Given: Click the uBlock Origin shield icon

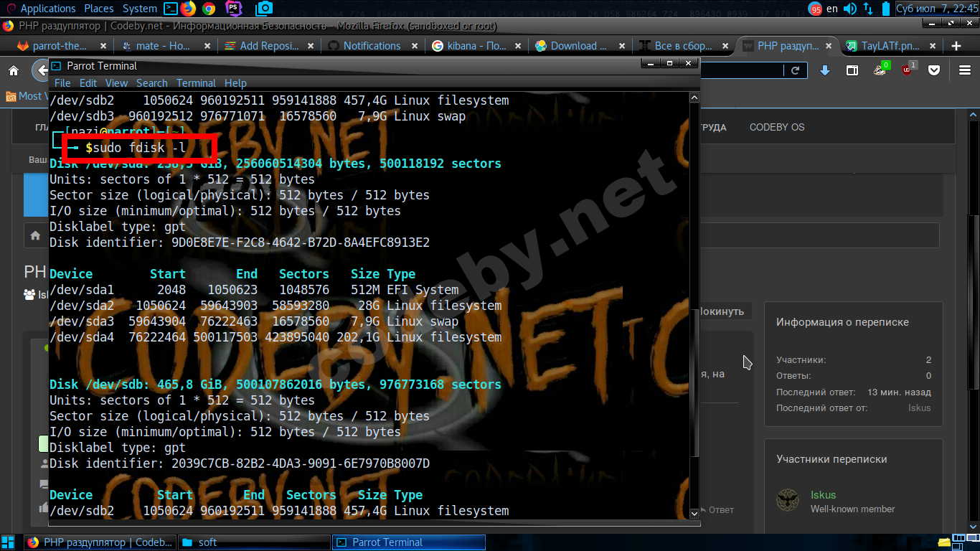Looking at the screenshot, I should coord(908,70).
